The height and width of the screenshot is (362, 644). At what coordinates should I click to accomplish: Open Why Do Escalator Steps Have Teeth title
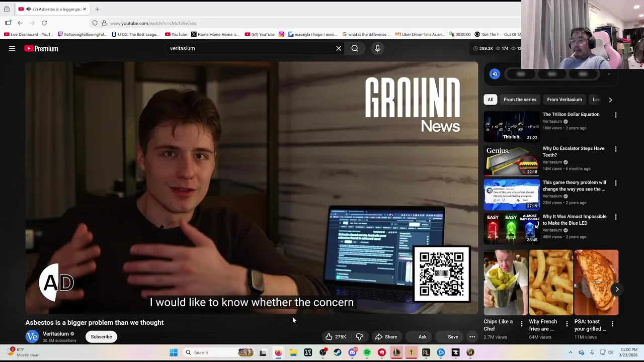coord(574,151)
